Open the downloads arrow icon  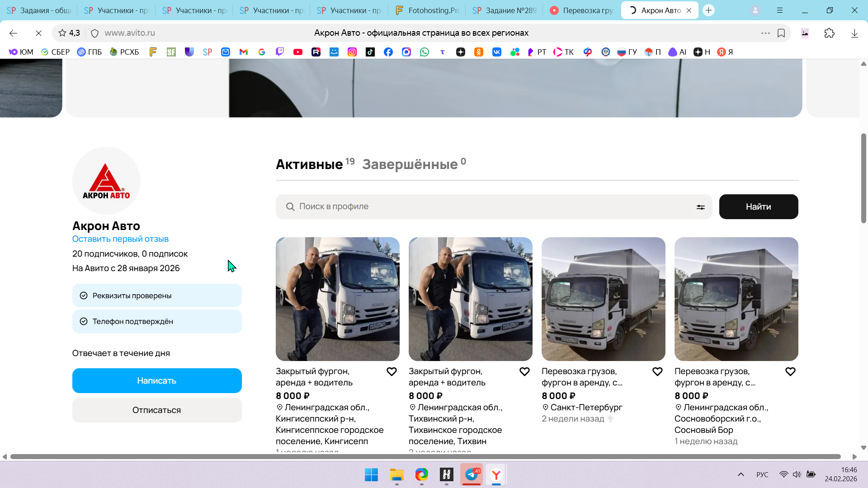(x=854, y=33)
